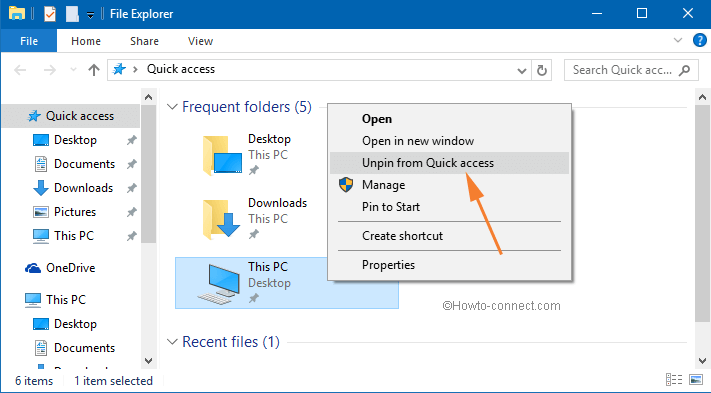Select Pictures in the navigation pane
This screenshot has height=393, width=711.
coord(75,212)
